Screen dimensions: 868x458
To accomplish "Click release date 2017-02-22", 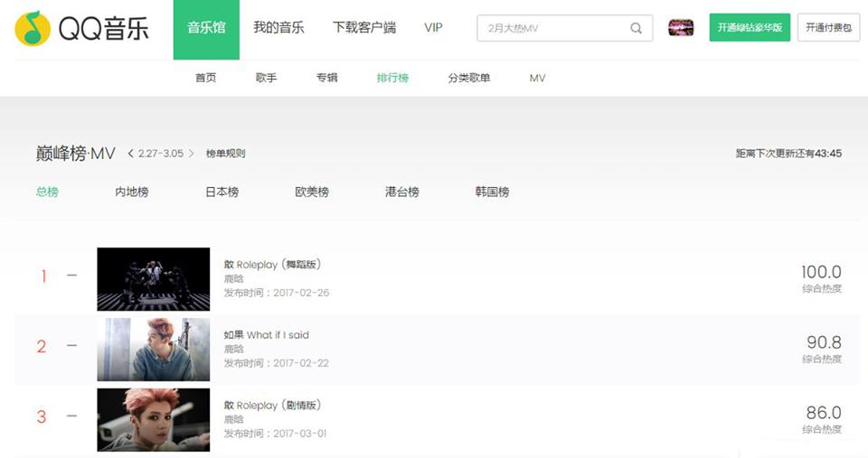I will tap(301, 363).
